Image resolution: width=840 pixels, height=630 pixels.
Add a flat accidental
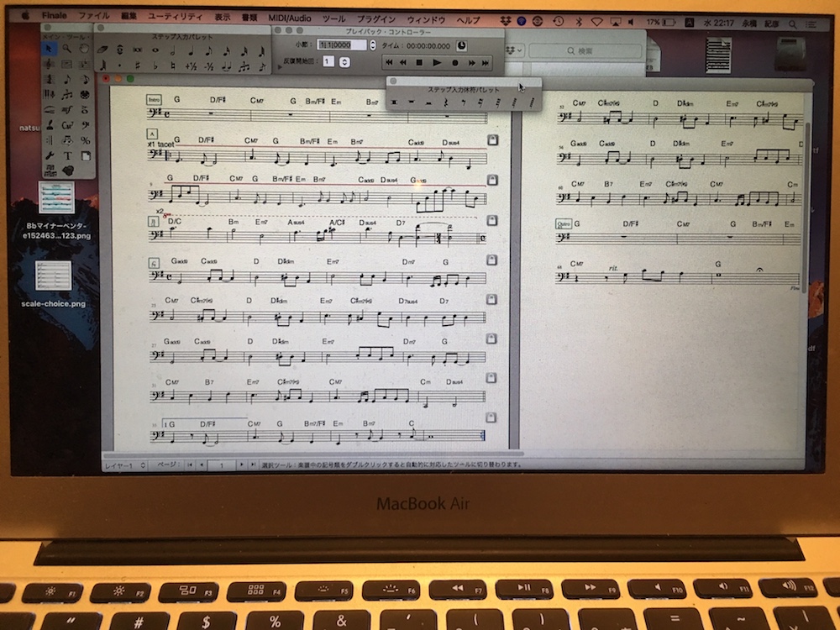[x=155, y=66]
